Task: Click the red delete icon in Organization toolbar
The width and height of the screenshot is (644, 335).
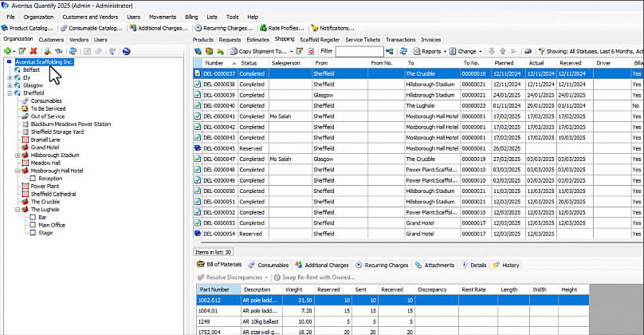Action: [33, 51]
